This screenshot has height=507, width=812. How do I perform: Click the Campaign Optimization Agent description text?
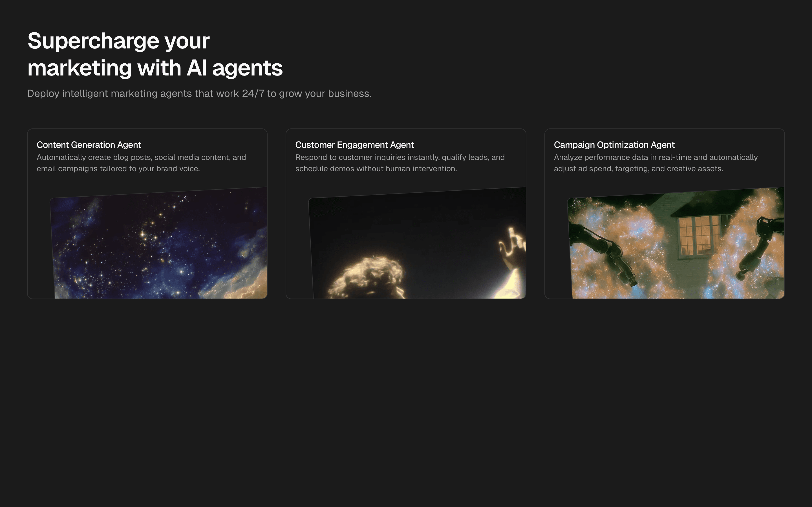pyautogui.click(x=655, y=163)
